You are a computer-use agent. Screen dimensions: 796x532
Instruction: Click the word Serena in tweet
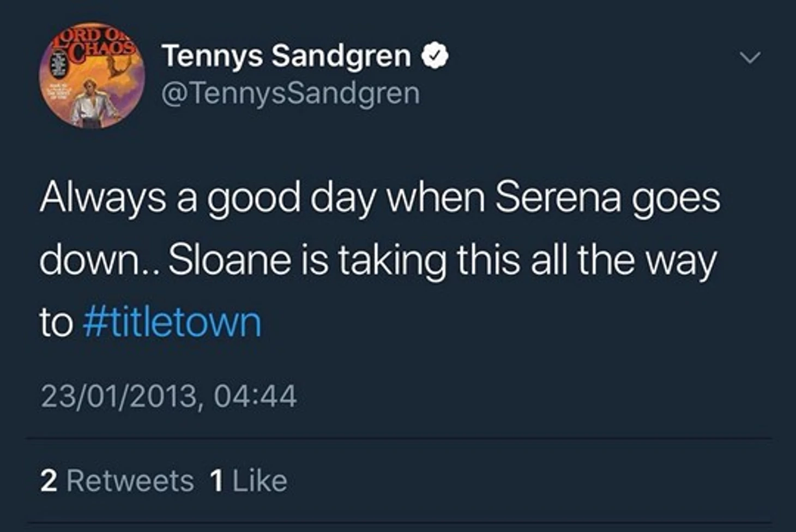[558, 197]
